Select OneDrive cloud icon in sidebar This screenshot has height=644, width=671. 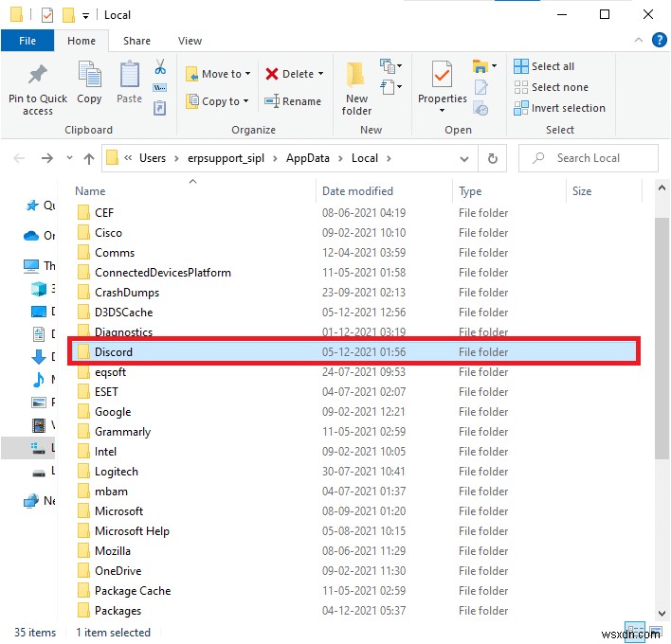[31, 236]
